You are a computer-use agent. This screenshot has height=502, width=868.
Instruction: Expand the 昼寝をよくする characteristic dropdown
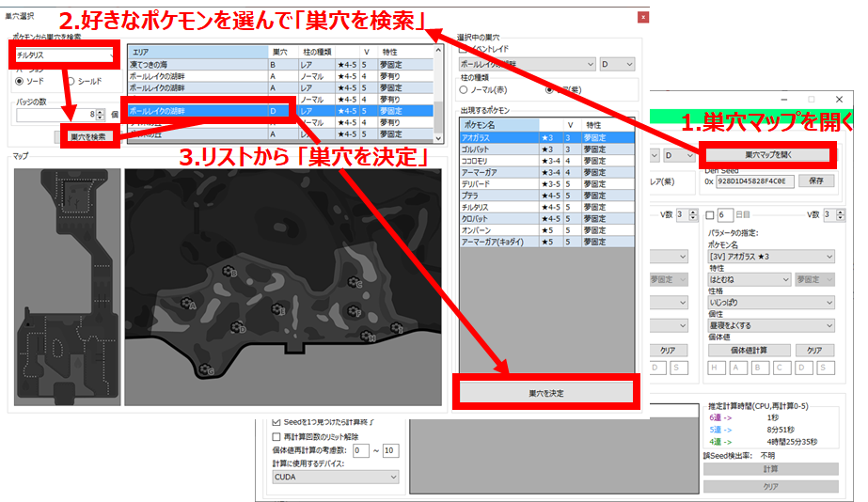tap(770, 325)
